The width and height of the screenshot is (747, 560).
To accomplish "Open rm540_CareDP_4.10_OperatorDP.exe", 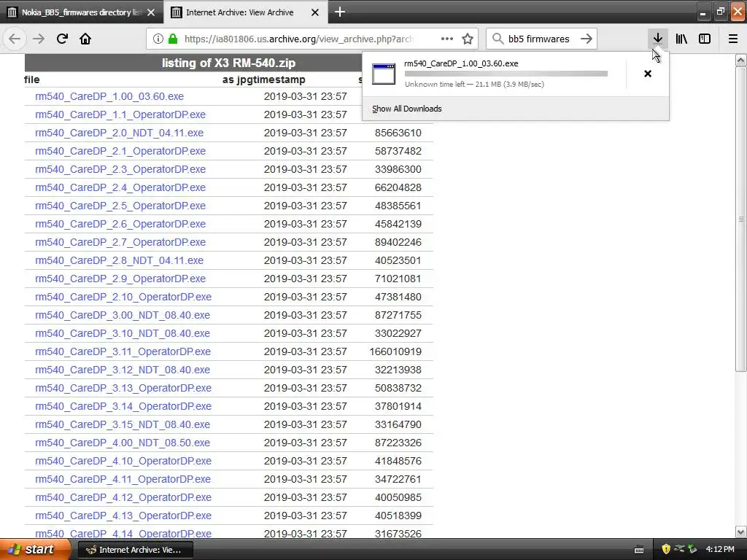I will tap(123, 461).
